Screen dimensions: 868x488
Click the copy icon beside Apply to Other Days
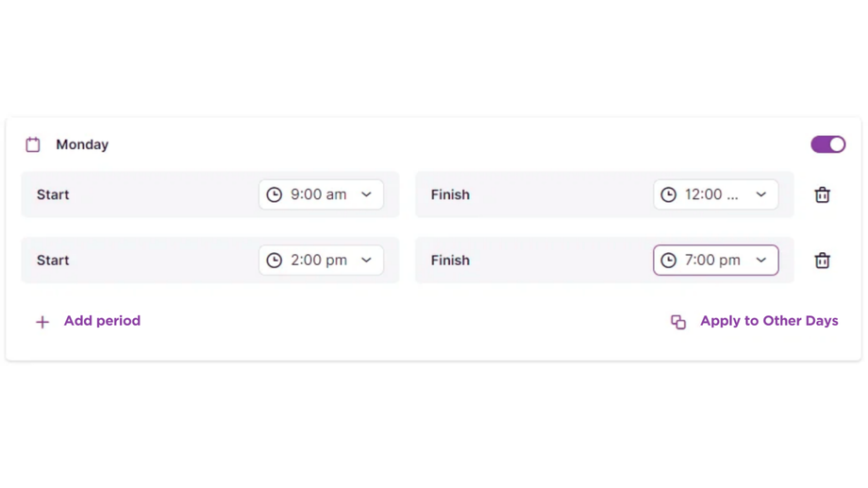[x=678, y=322]
